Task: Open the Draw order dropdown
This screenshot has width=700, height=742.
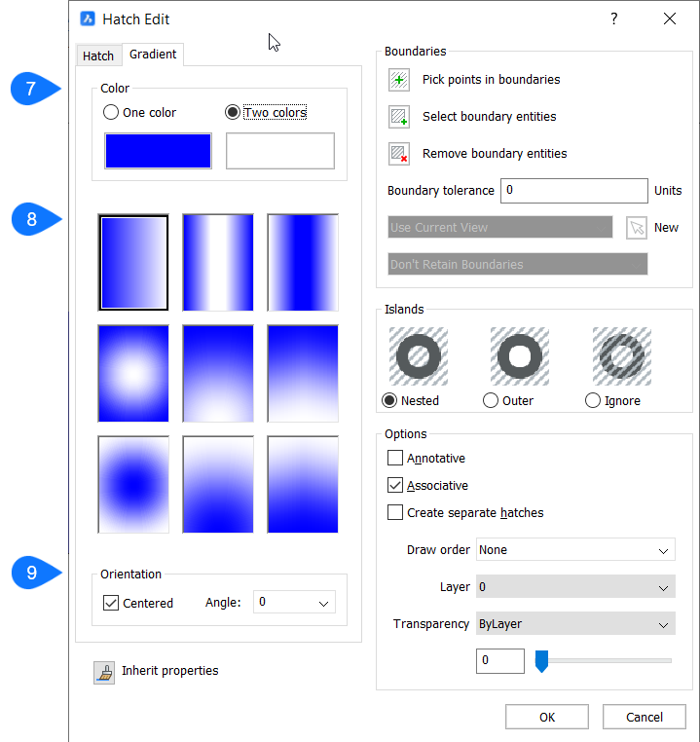Action: [575, 550]
